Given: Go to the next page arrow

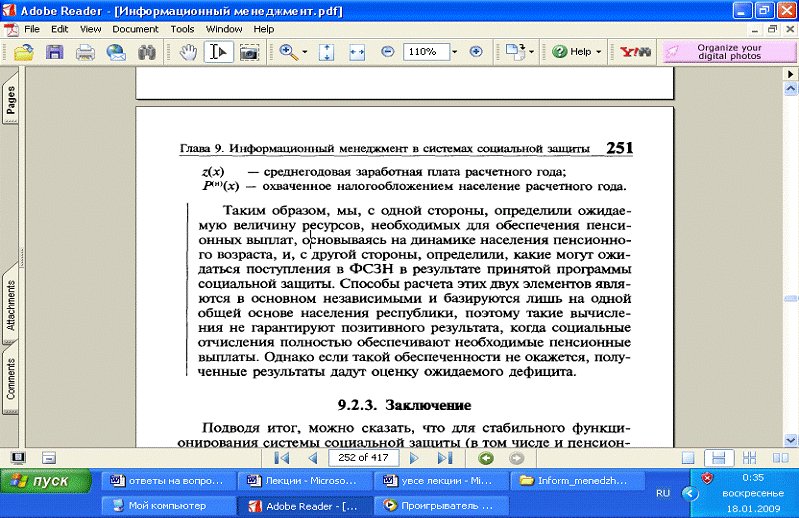Looking at the screenshot, I should (414, 458).
